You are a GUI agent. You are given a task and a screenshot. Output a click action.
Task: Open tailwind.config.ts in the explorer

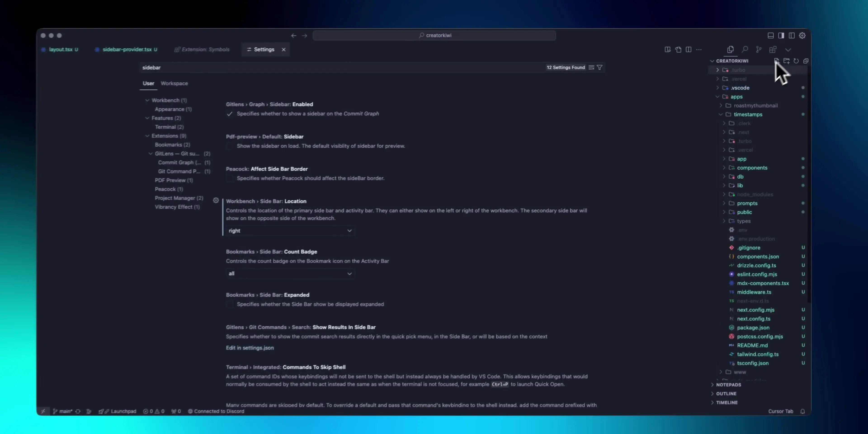[757, 354]
